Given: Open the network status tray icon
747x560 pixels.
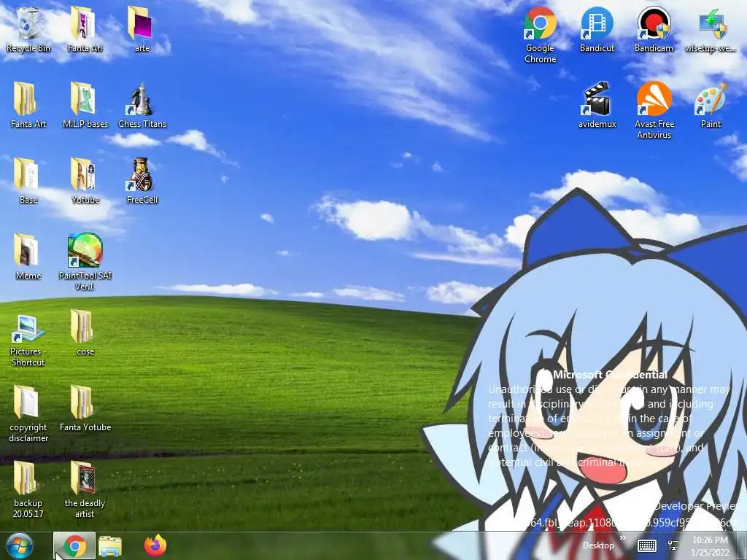Looking at the screenshot, I should pos(673,545).
